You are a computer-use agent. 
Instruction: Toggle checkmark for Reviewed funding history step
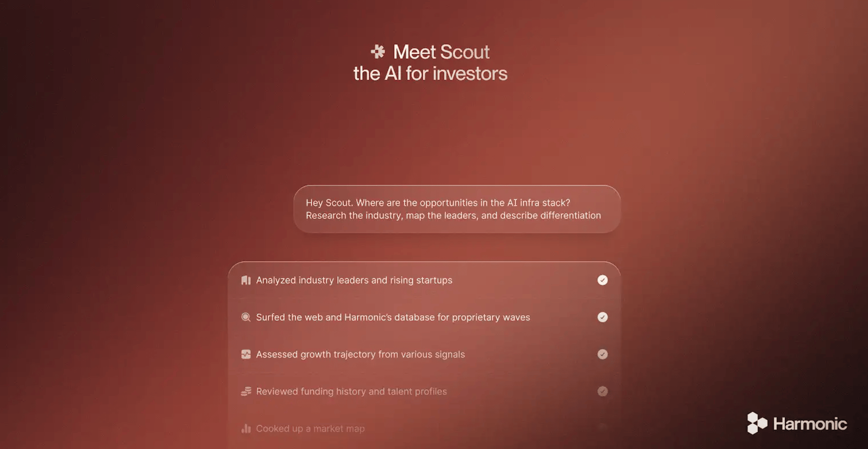[x=602, y=391]
